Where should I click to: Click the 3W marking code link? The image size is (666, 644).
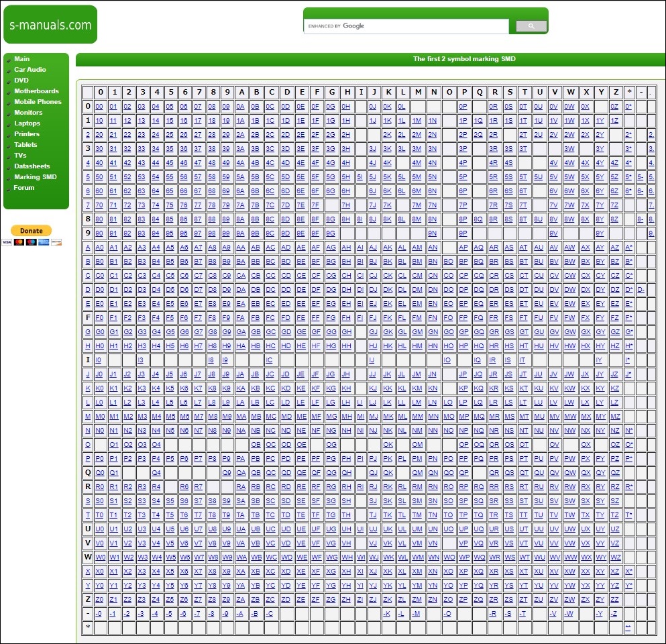[x=569, y=149]
